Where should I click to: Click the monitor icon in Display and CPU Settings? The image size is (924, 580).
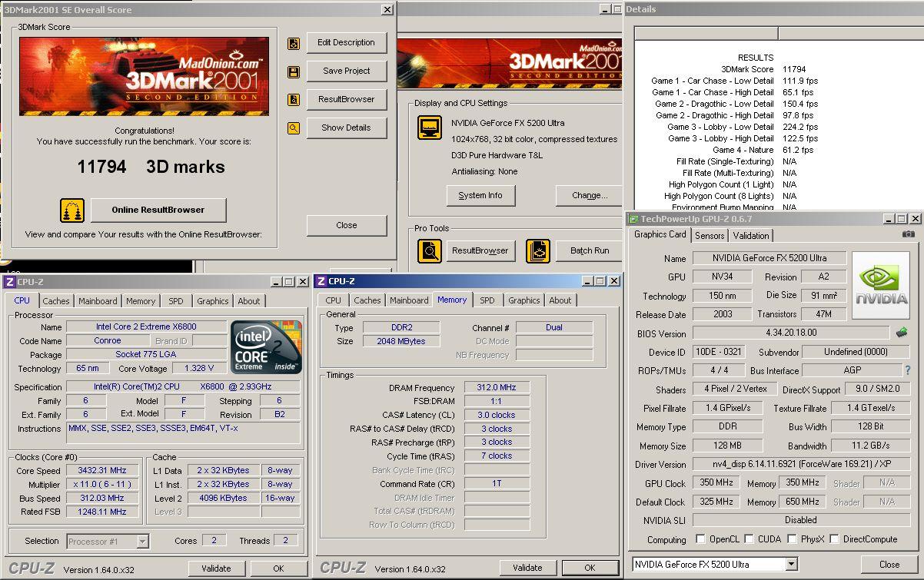[430, 128]
